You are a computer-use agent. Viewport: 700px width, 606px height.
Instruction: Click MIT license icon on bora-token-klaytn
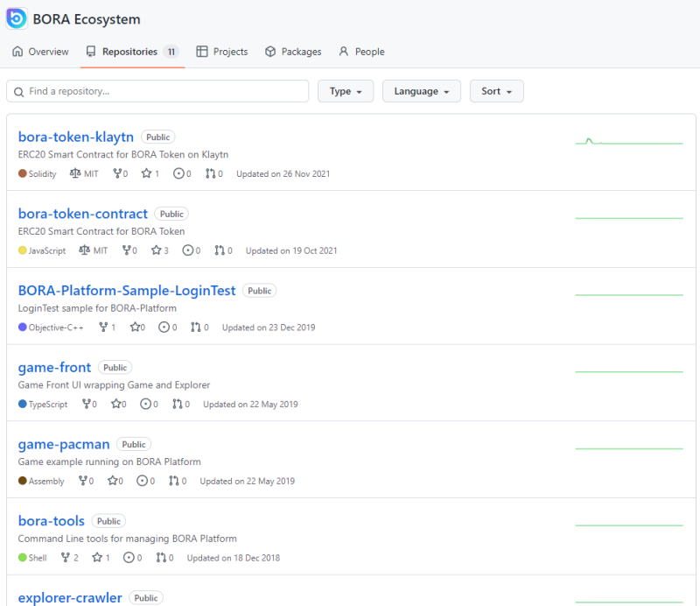pyautogui.click(x=75, y=173)
